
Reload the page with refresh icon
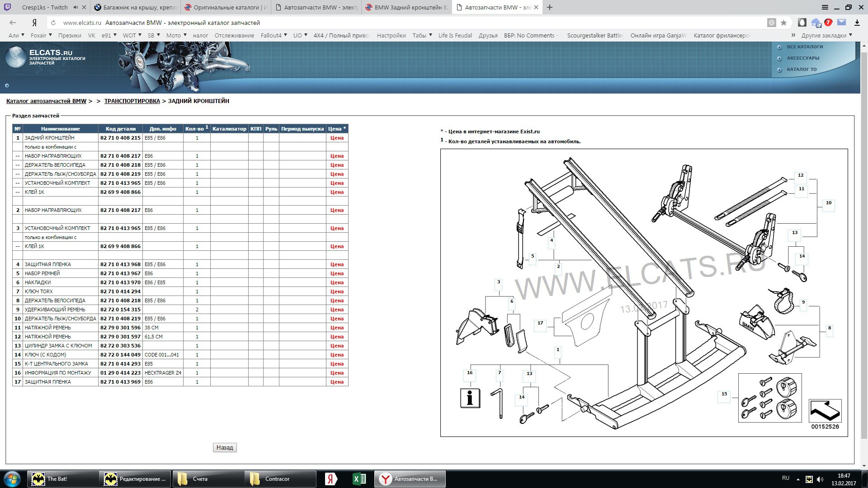53,23
